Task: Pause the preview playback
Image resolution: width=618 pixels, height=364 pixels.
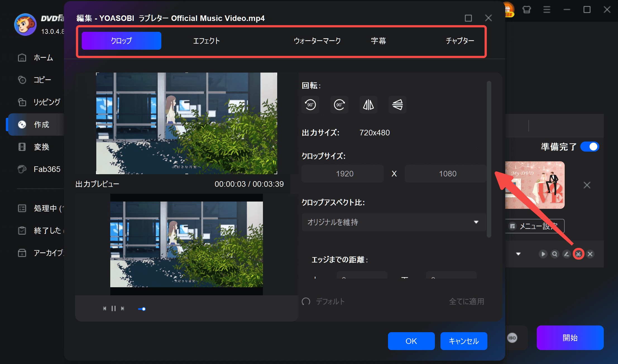Action: point(114,308)
